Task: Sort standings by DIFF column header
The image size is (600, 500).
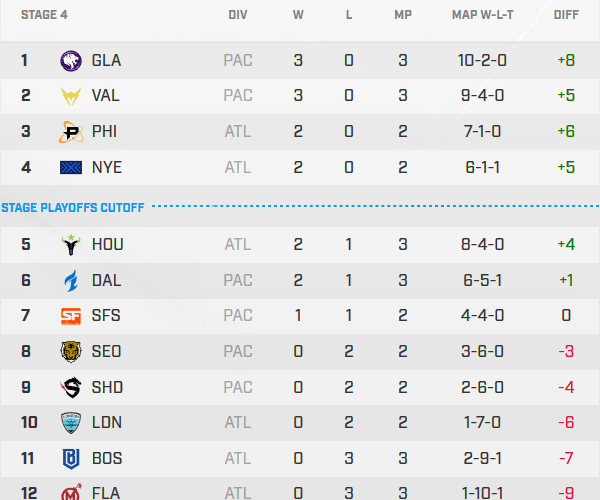Action: (566, 16)
